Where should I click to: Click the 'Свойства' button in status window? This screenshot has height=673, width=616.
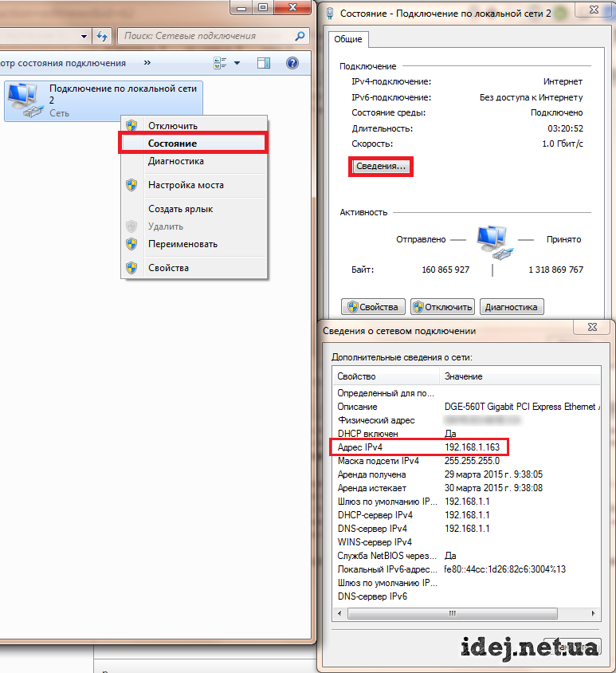pyautogui.click(x=373, y=307)
